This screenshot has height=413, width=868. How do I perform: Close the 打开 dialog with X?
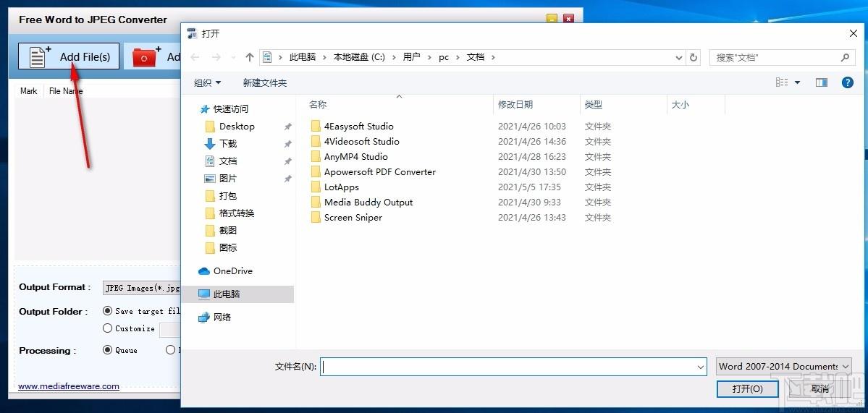pos(853,34)
